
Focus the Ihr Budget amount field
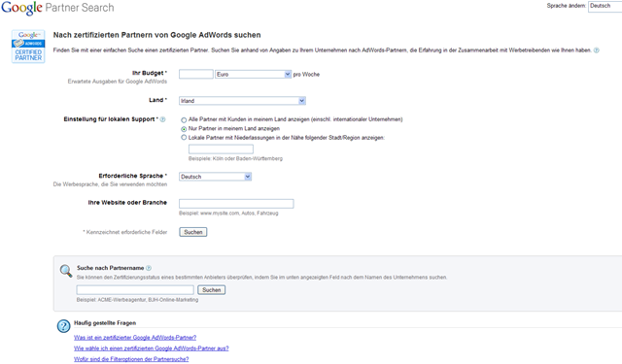(x=196, y=74)
